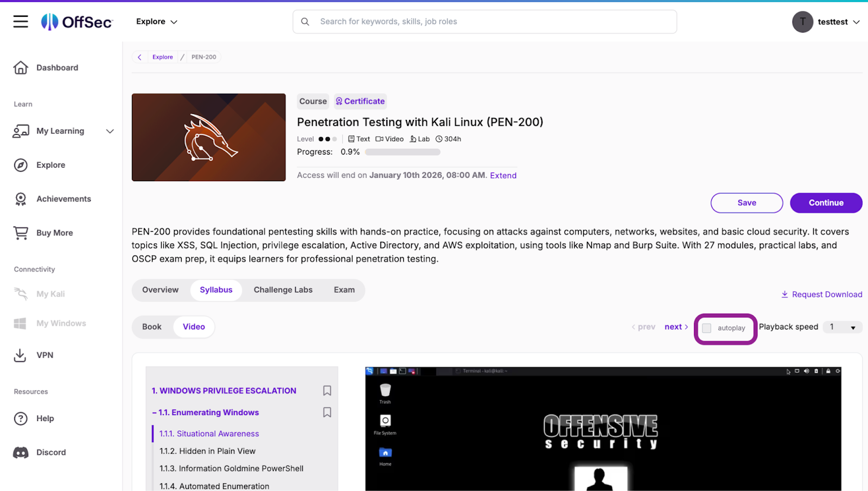Click the breadcrumb back arrow

(x=139, y=57)
